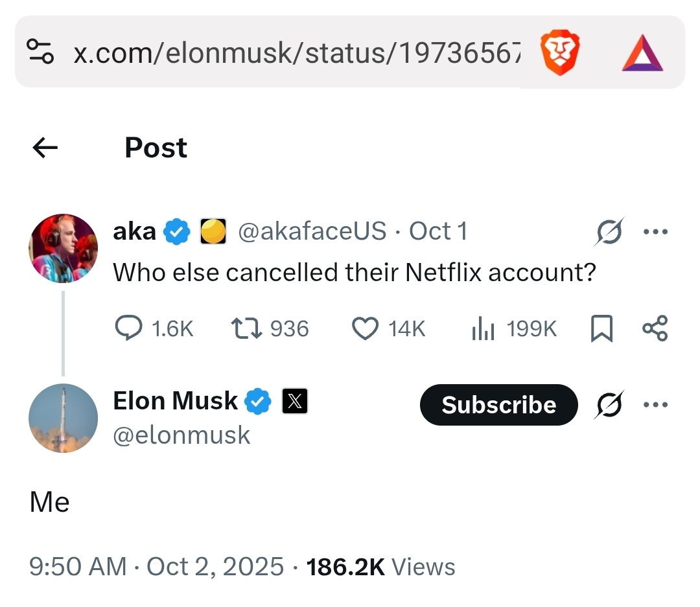This screenshot has height=607, width=700.
Task: Open more options on Elon Musk's post
Action: coord(655,405)
